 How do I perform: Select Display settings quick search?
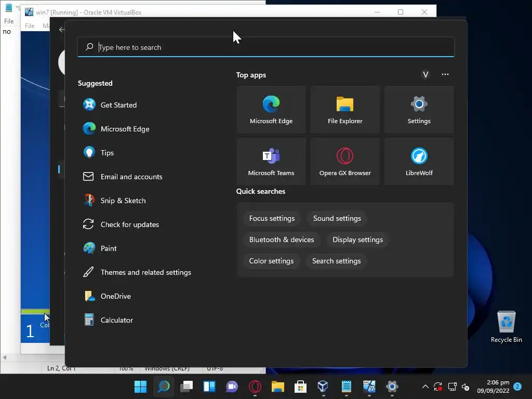(357, 240)
